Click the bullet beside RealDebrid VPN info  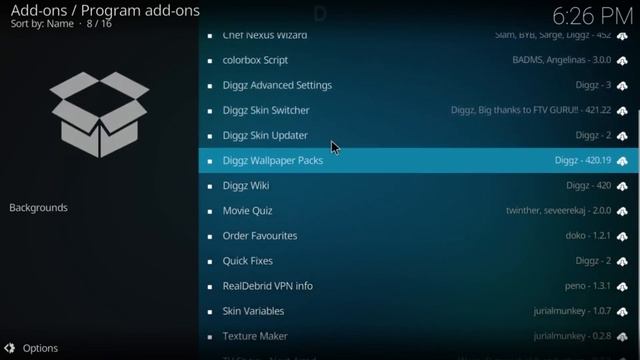coord(210,287)
